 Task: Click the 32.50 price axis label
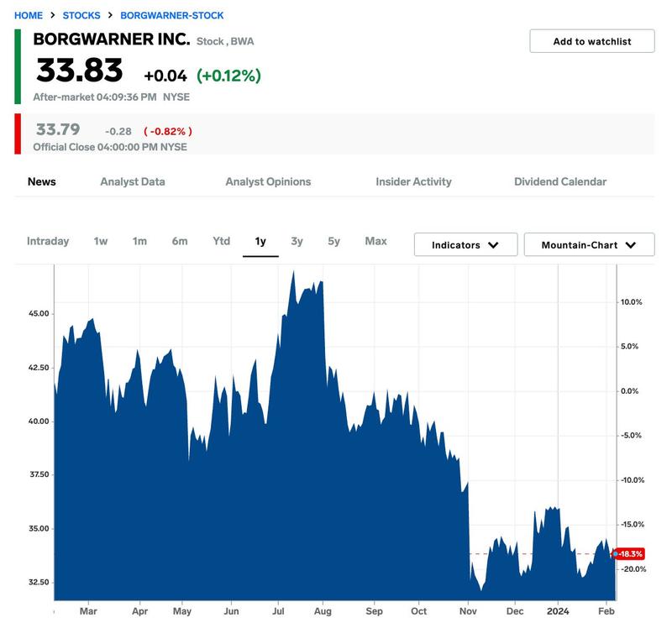tap(39, 582)
